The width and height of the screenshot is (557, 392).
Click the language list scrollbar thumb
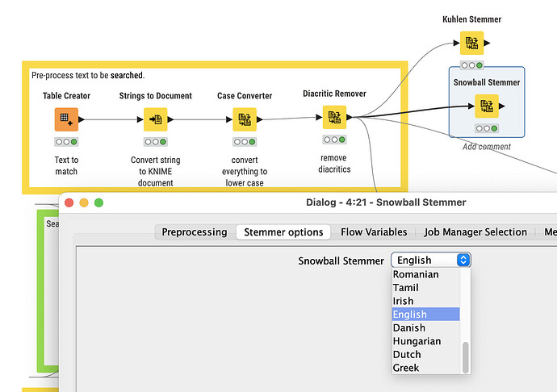click(x=465, y=357)
